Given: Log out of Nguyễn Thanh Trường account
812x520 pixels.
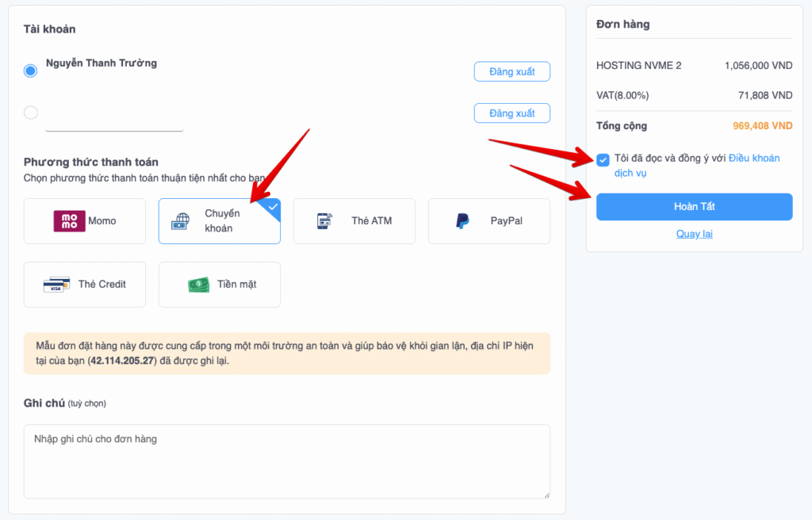Looking at the screenshot, I should point(511,71).
